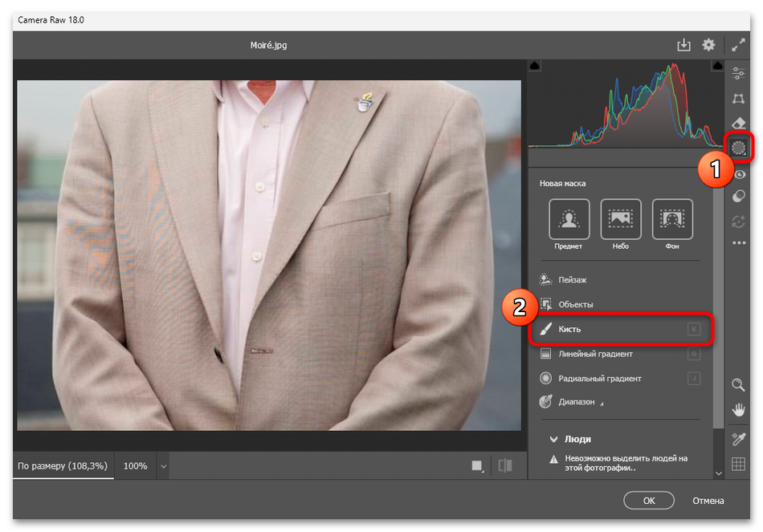Image resolution: width=763 pixels, height=532 pixels.
Task: Confirm with the OK button
Action: pos(649,501)
